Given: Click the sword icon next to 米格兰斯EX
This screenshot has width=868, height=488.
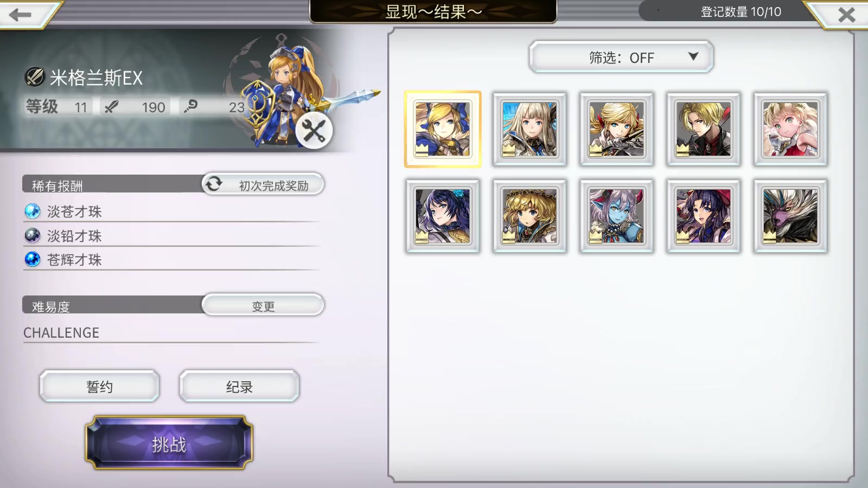Looking at the screenshot, I should tap(35, 77).
